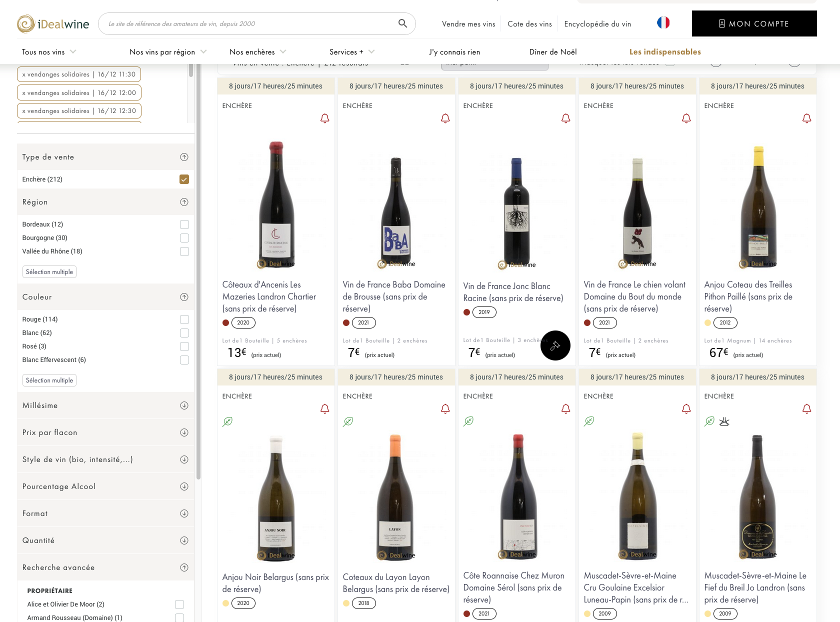Viewport: 840px width, 622px height.
Task: Open the J'y connais rien page
Action: [454, 52]
